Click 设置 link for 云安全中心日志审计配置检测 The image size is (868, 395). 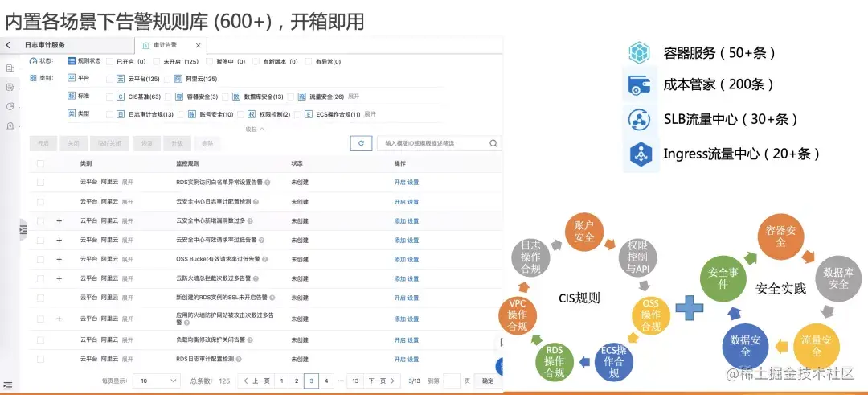click(x=414, y=202)
